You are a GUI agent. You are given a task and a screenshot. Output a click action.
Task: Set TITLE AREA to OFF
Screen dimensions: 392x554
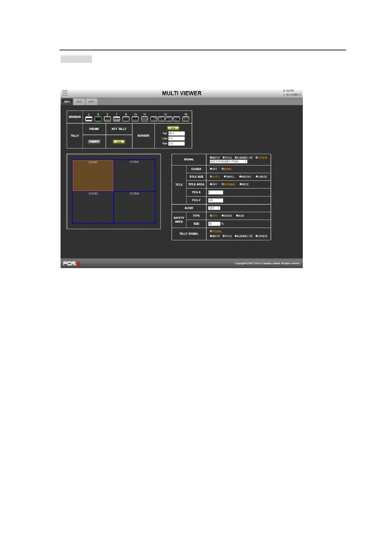pyautogui.click(x=214, y=185)
